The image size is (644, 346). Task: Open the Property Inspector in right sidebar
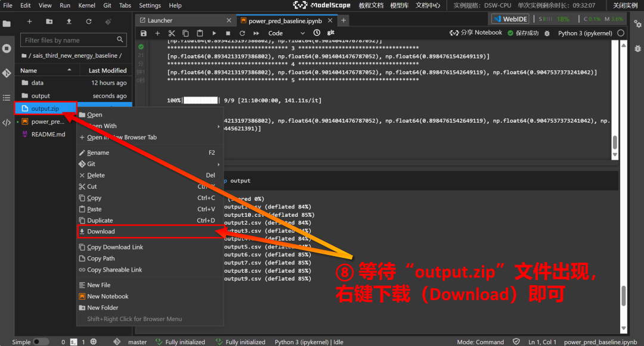(x=637, y=24)
